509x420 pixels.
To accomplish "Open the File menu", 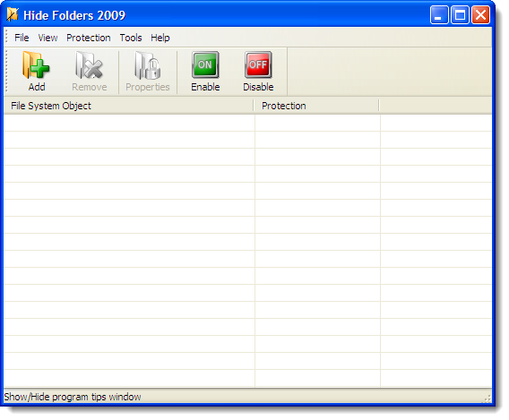I will click(22, 38).
